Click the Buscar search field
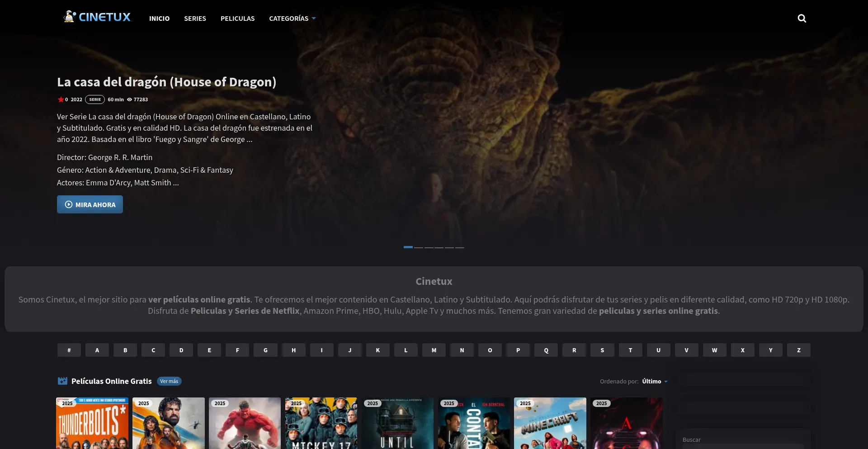The image size is (868, 449). point(743,440)
